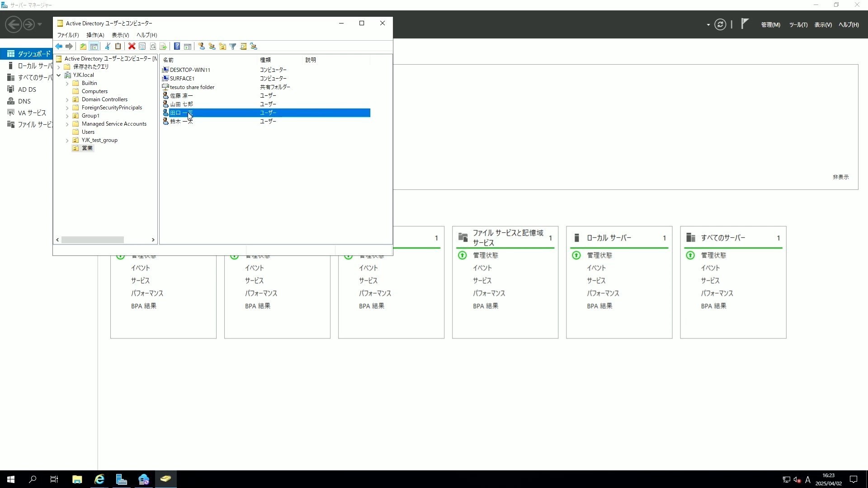Click the Back arrow in AD toolbar
868x488 pixels.
[59, 47]
